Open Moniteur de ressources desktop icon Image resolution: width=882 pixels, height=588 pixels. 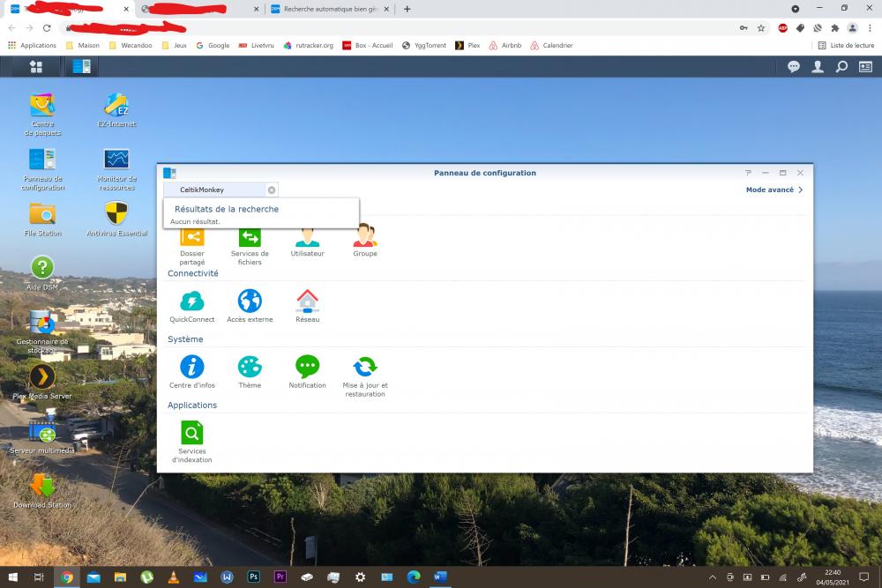(117, 169)
